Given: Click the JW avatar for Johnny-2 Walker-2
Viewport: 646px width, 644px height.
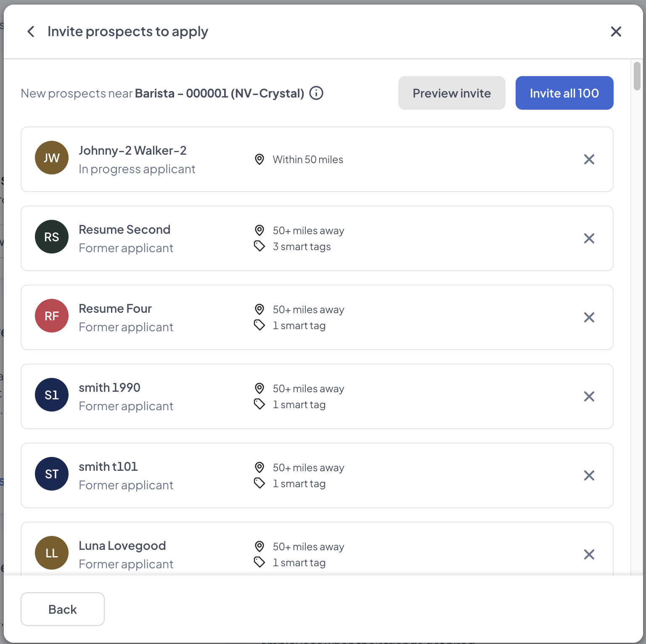Looking at the screenshot, I should point(52,158).
